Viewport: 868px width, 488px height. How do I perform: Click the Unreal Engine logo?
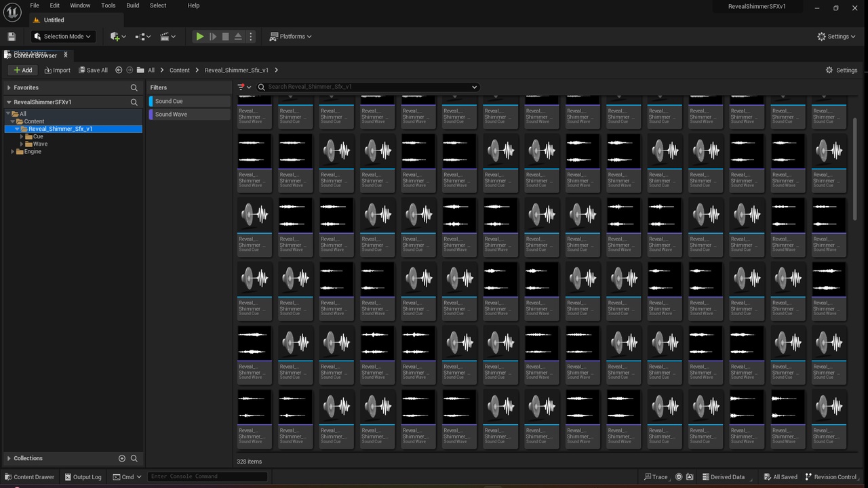pos(12,12)
